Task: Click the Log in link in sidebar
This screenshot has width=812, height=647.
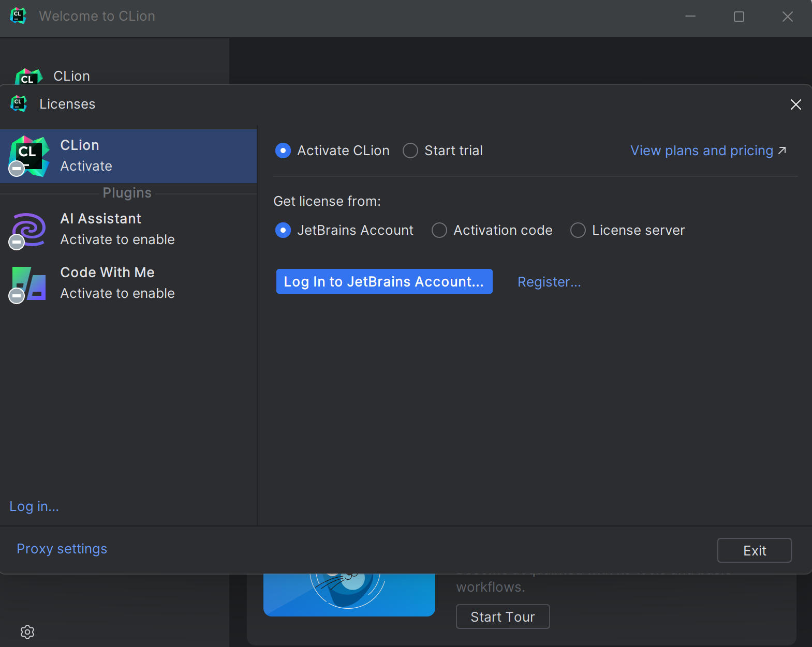Action: (34, 506)
